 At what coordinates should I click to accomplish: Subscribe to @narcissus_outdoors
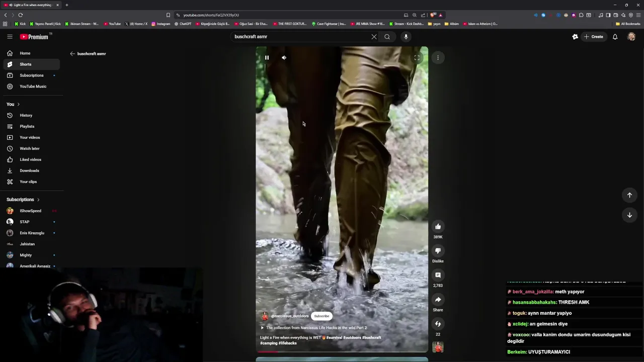click(321, 316)
